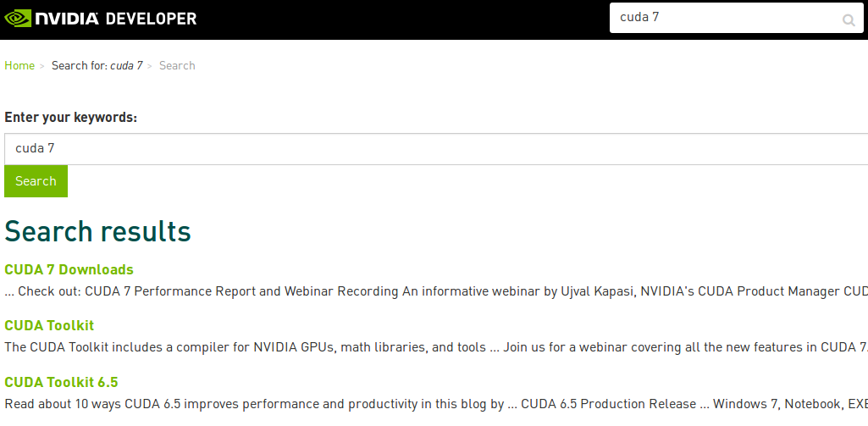Image resolution: width=868 pixels, height=426 pixels.
Task: Click the magnifier icon in header search
Action: coord(848,20)
